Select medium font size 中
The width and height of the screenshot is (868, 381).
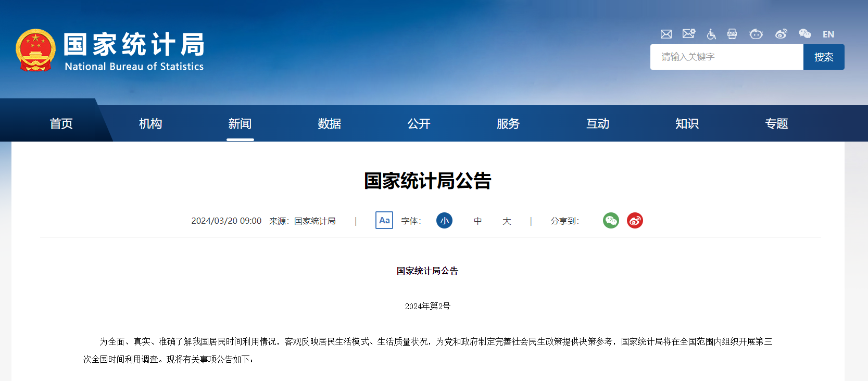pos(477,221)
